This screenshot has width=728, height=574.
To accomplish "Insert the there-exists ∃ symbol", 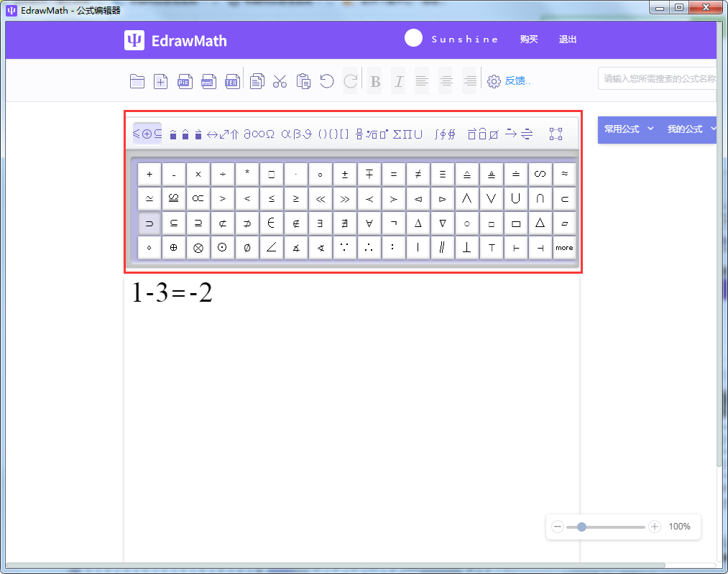I will tap(321, 223).
